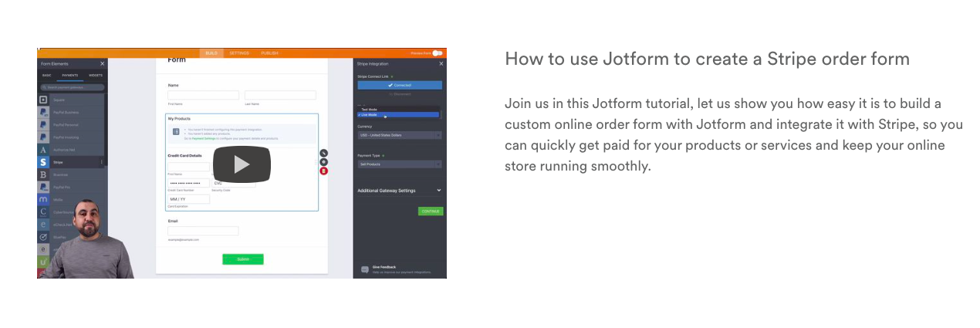This screenshot has width=980, height=328.
Task: Select Live Mode in the mode dropdown
Action: point(399,115)
